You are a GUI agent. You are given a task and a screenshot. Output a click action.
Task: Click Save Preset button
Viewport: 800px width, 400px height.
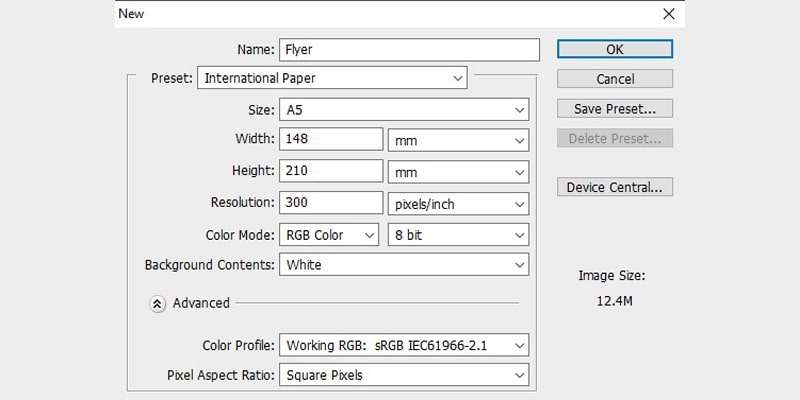click(615, 109)
